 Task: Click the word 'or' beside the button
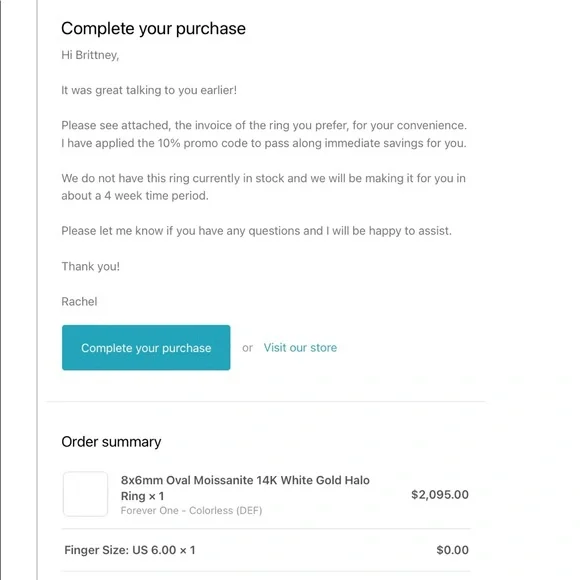247,348
